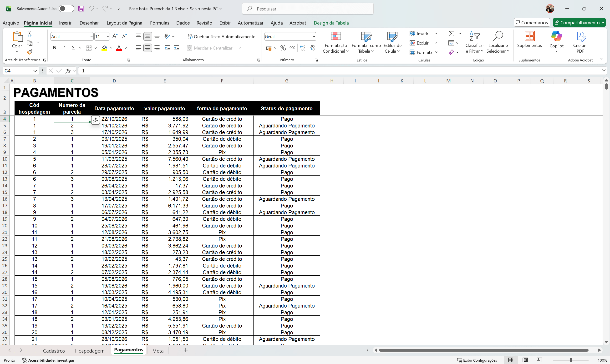Click the Save floppy disk icon

pyautogui.click(x=81, y=9)
